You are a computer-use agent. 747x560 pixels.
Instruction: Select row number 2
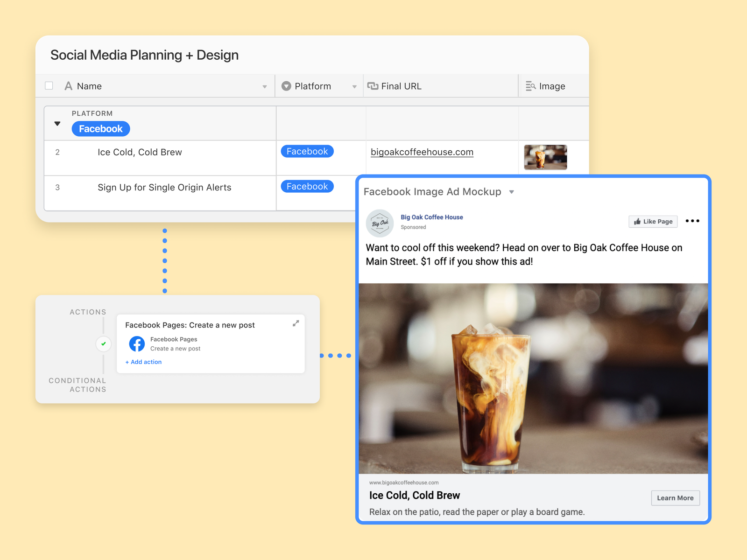(57, 152)
